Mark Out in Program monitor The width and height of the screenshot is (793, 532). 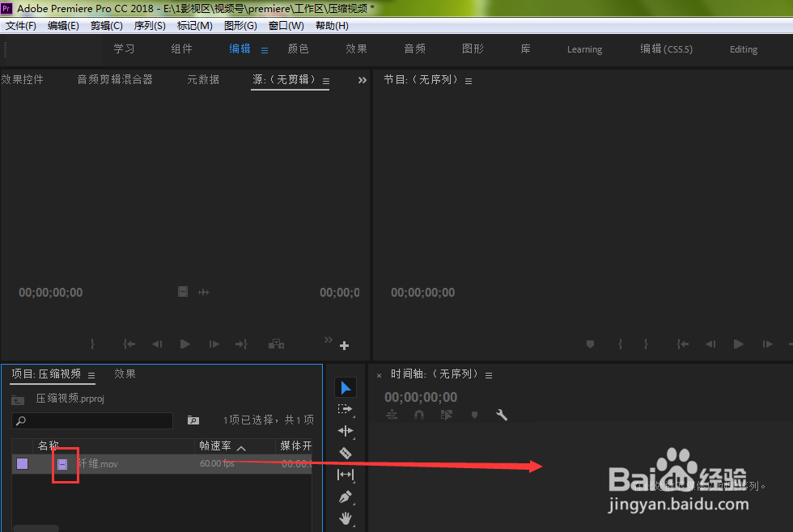[x=646, y=344]
